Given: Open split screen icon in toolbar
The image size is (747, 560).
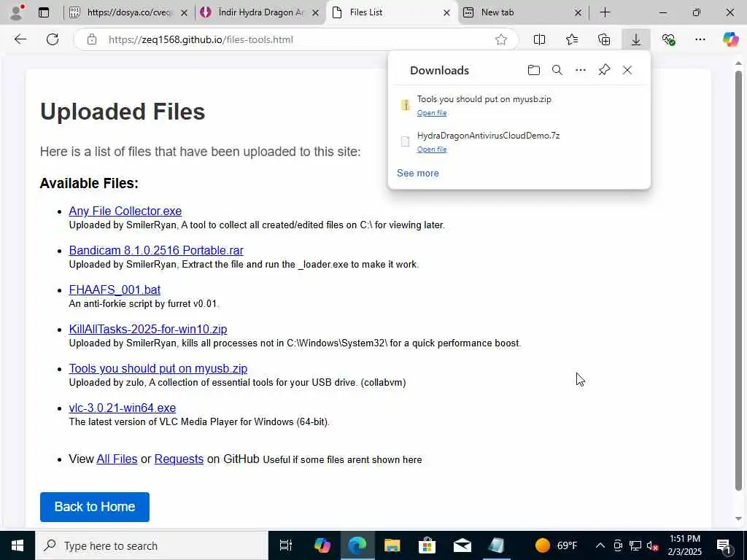Looking at the screenshot, I should coord(539,39).
